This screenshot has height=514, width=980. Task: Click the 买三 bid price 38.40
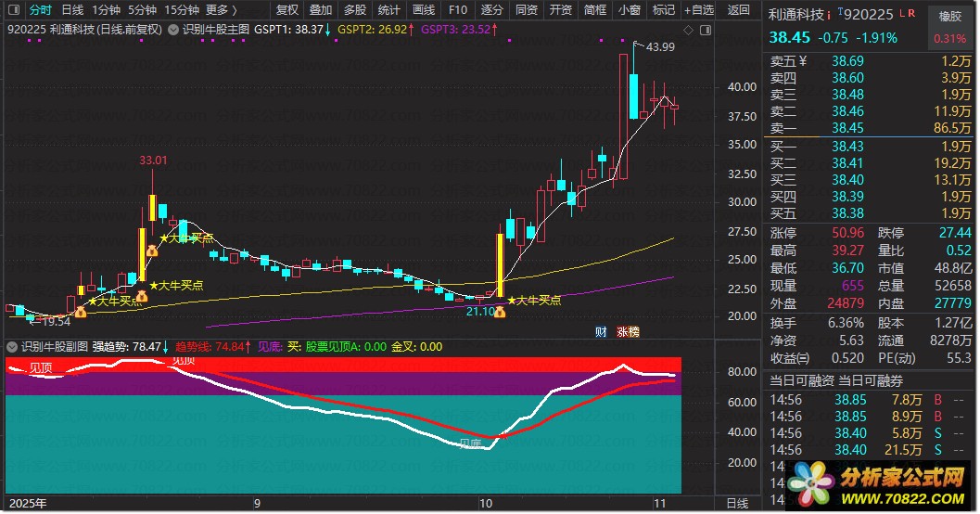[847, 180]
